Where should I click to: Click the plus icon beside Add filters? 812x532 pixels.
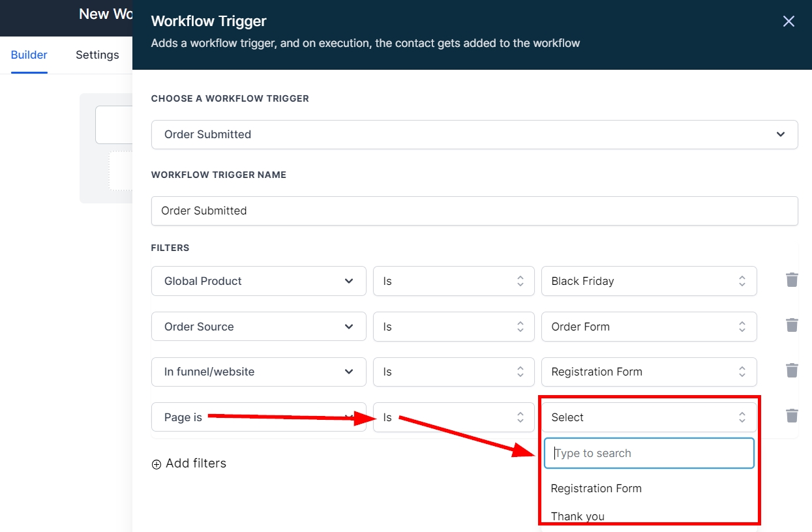coord(156,464)
